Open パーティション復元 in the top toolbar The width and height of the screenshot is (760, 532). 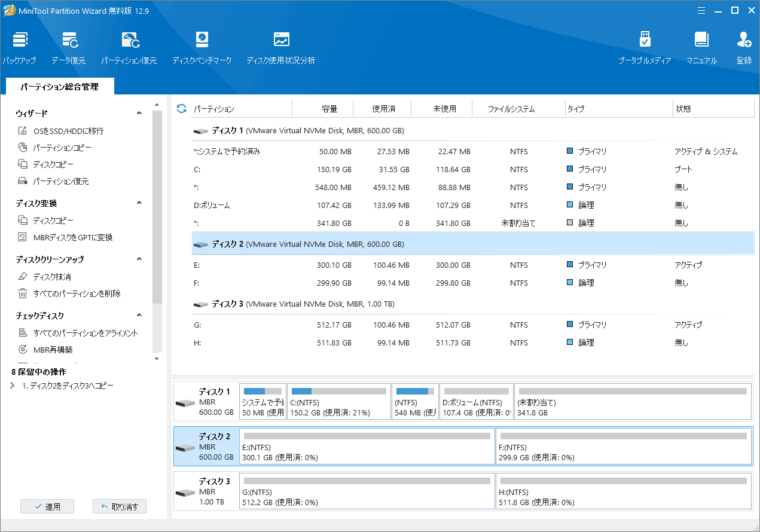coord(129,48)
